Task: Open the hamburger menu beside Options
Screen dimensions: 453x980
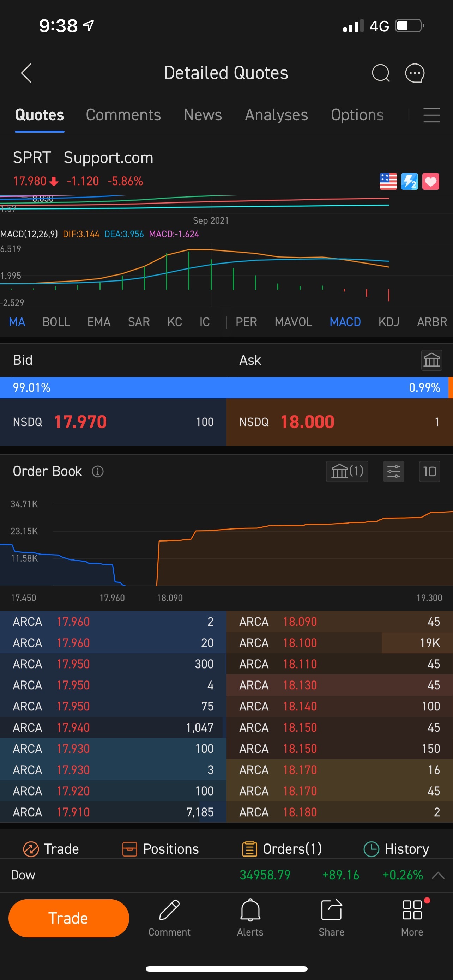Action: click(x=432, y=115)
